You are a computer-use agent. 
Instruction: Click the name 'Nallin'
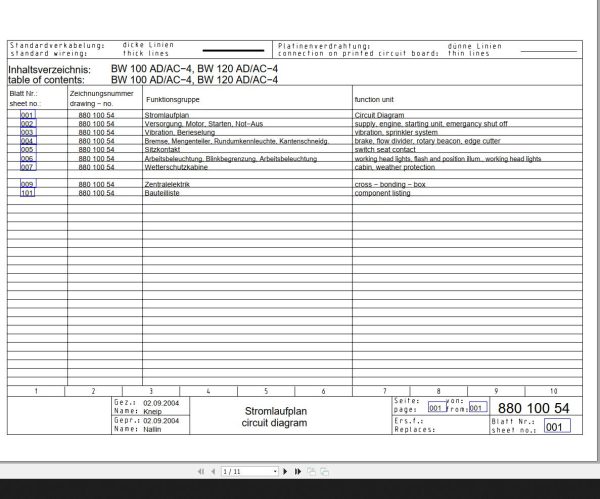152,429
